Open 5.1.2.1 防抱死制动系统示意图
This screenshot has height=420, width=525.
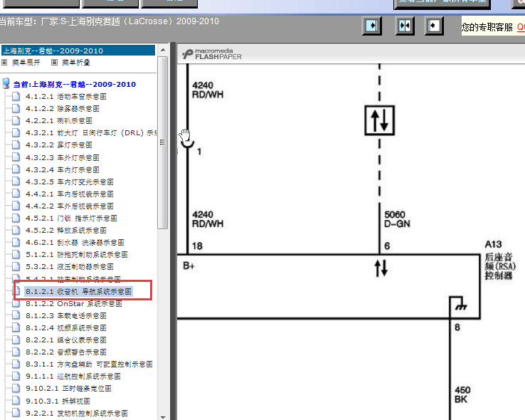click(76, 255)
